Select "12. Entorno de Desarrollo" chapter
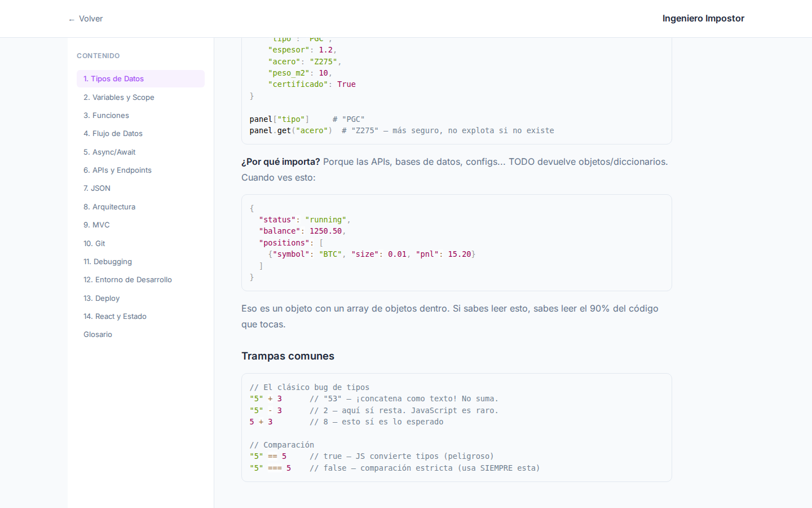812x508 pixels. [x=127, y=279]
